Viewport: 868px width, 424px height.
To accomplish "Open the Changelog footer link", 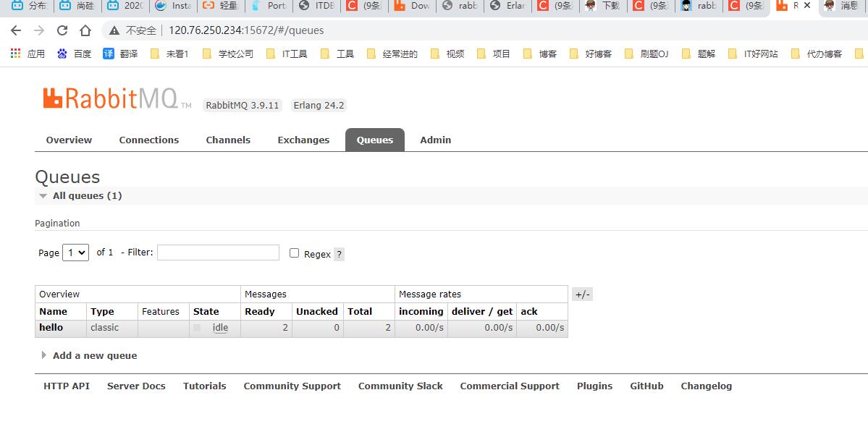I will [707, 386].
